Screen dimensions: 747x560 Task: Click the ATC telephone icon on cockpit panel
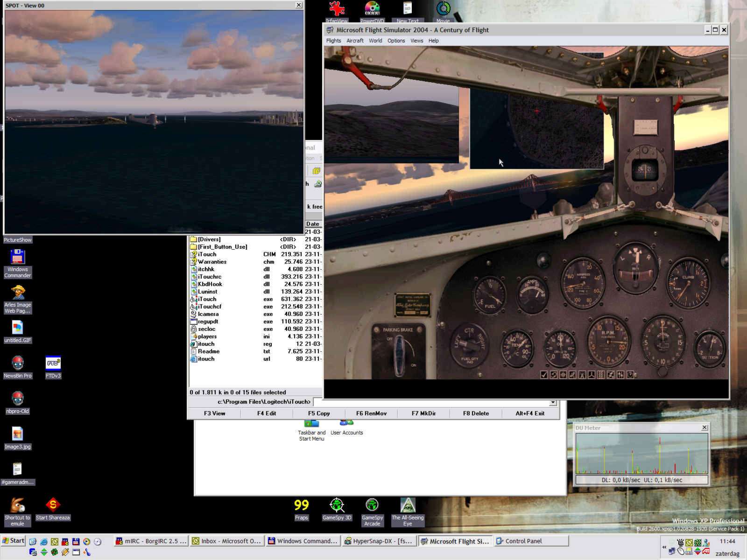click(x=554, y=375)
